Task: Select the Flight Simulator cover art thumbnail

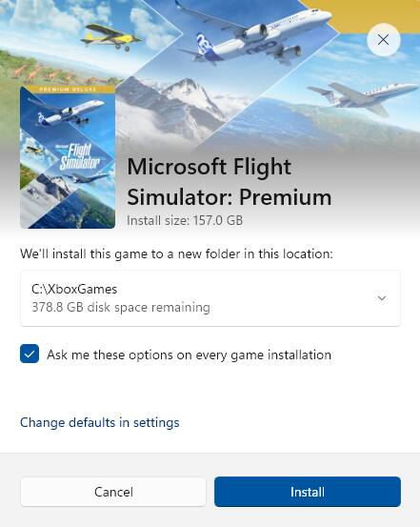Action: click(x=68, y=157)
